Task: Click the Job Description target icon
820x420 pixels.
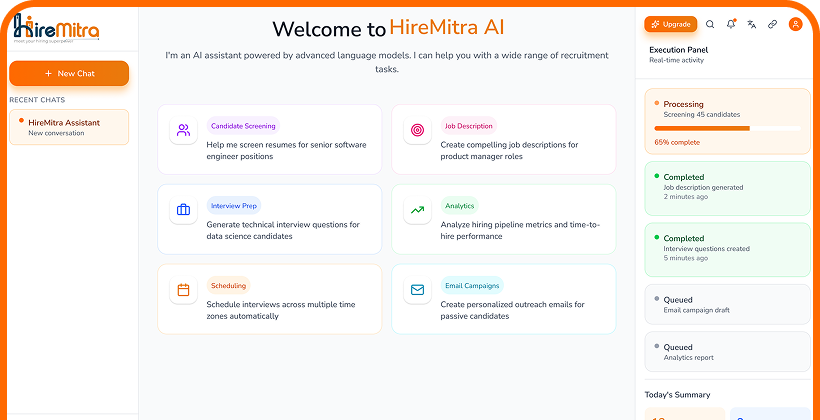Action: tap(417, 130)
